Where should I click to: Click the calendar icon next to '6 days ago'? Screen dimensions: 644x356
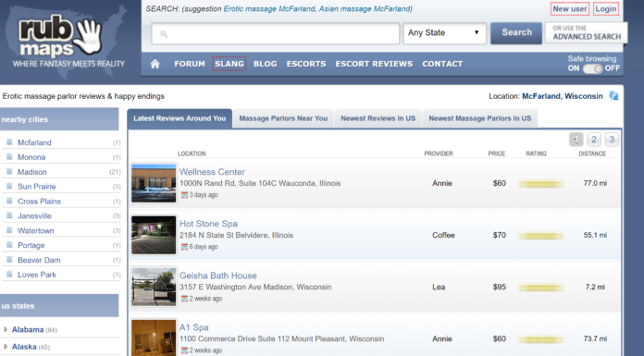click(184, 246)
